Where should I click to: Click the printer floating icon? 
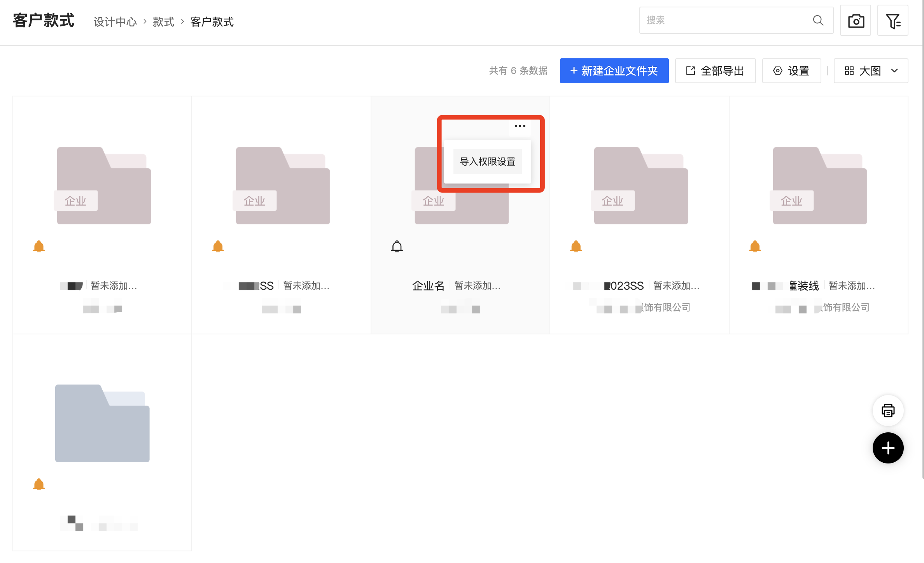coord(888,411)
